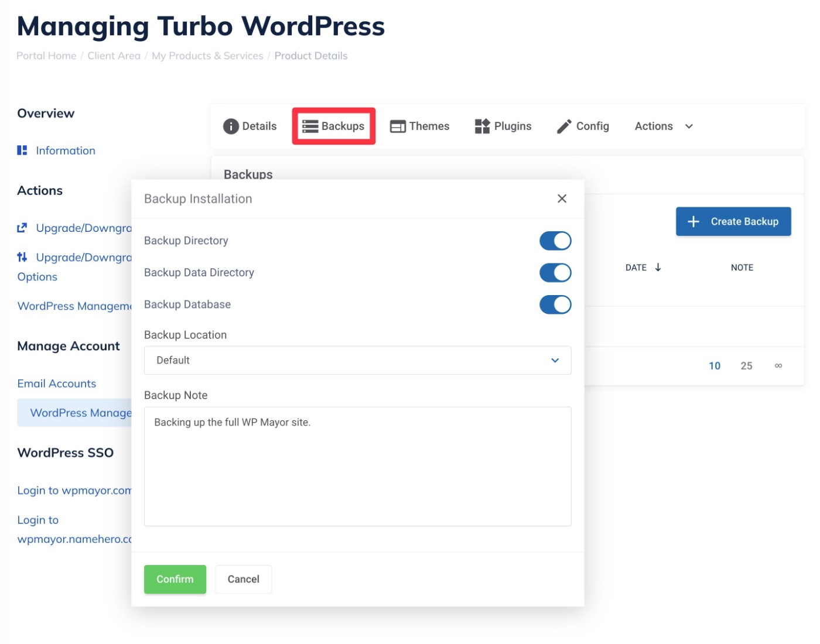Expand the Actions dropdown menu
The image size is (820, 644).
[x=664, y=126]
